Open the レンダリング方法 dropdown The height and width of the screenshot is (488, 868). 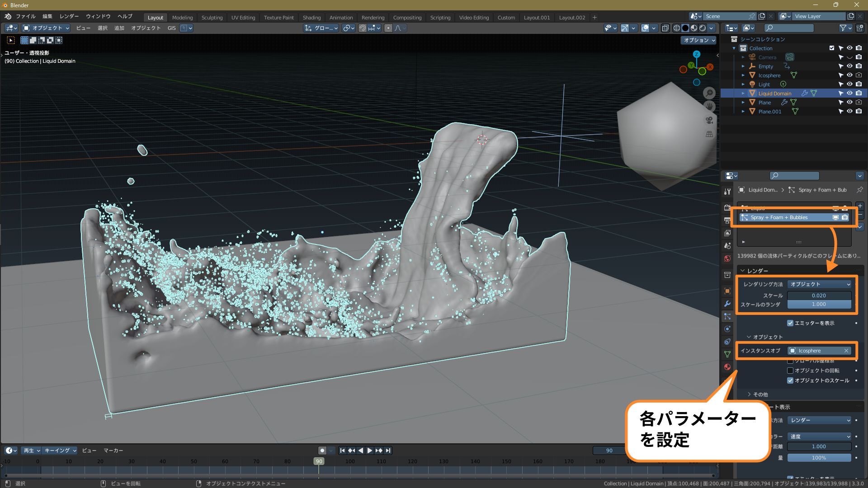click(819, 284)
